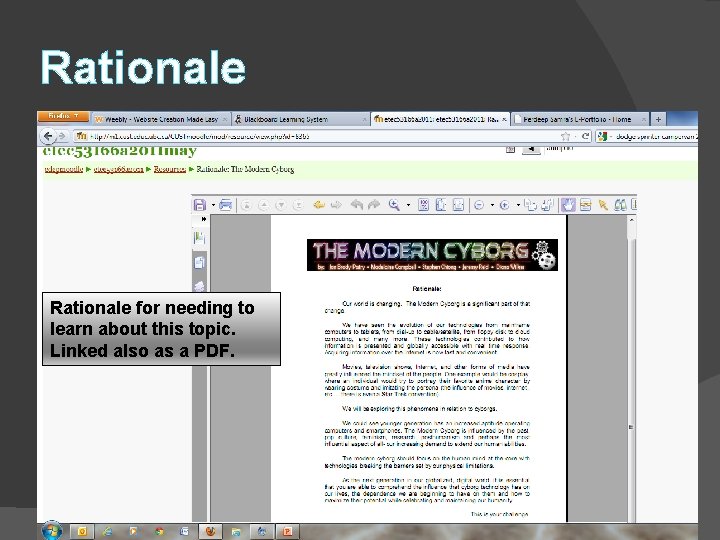The image size is (720, 540).
Task: Click the rotate clockwise icon
Action: coord(548,205)
